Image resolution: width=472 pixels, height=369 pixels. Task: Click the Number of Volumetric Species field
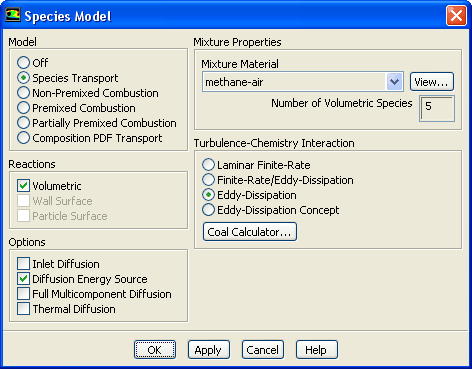pyautogui.click(x=437, y=109)
